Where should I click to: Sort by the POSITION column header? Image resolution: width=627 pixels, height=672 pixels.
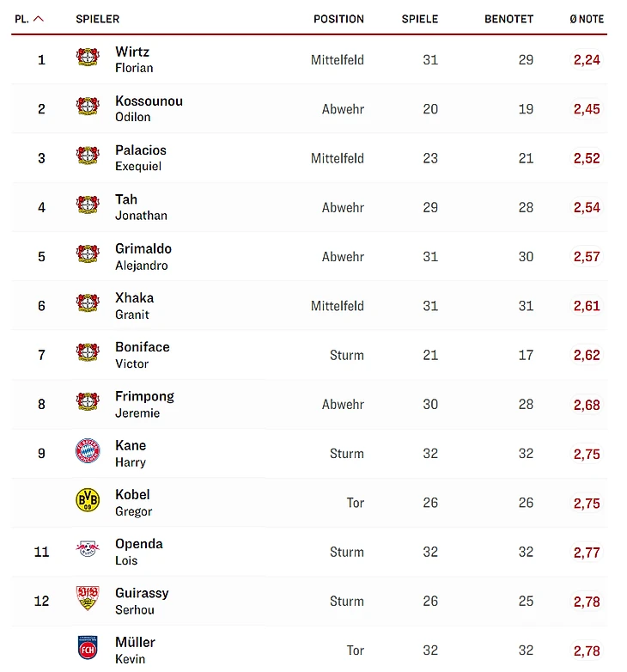coord(338,19)
